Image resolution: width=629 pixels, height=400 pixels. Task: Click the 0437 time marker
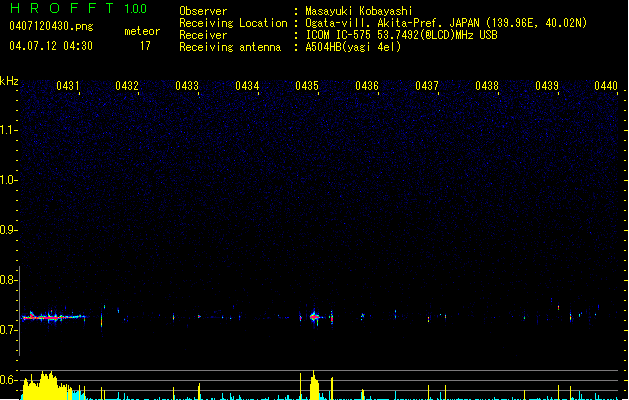click(x=427, y=86)
